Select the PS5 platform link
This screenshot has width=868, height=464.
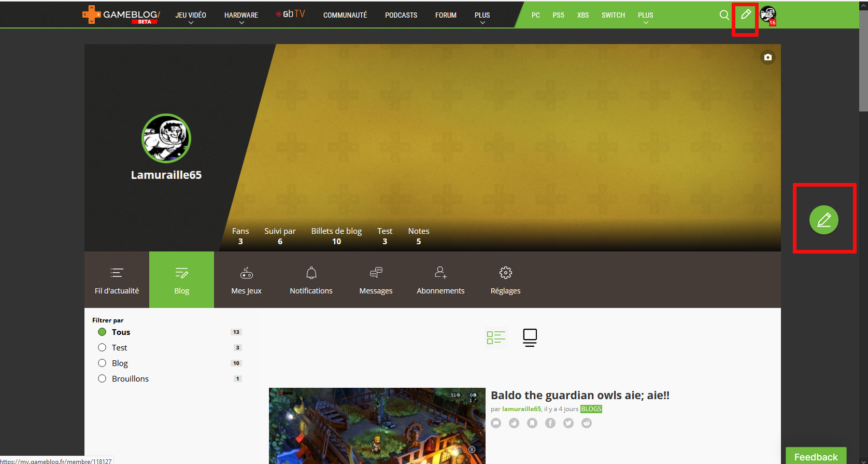tap(558, 15)
